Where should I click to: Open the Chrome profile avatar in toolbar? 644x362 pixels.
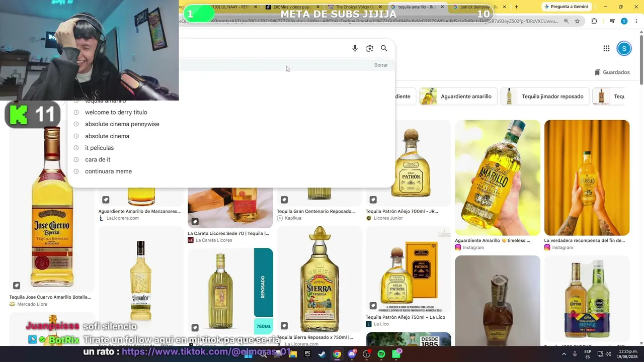624,21
